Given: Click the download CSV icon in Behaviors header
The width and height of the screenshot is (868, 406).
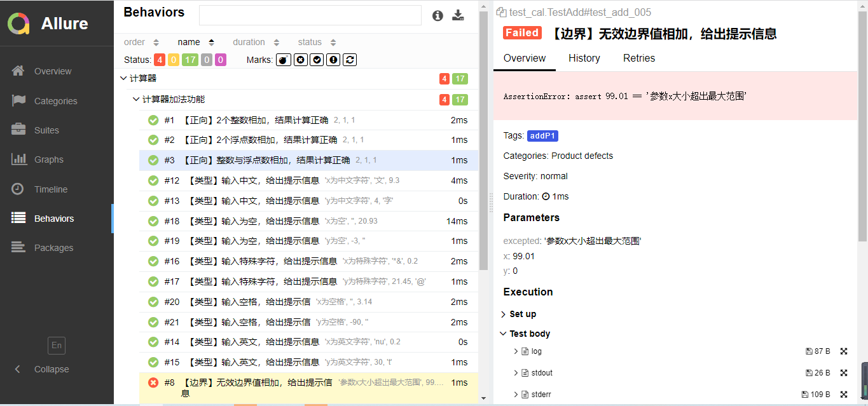Looking at the screenshot, I should pyautogui.click(x=458, y=16).
